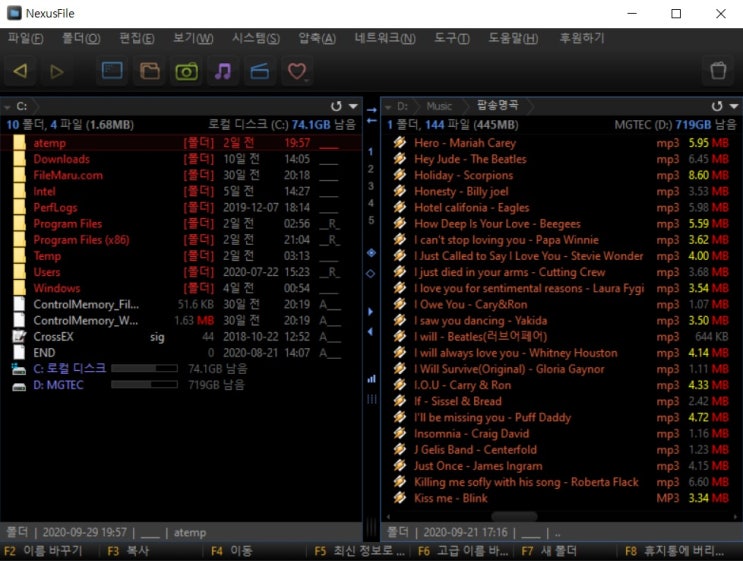Click the copy-to-right arrow in divider
This screenshot has width=743, height=561.
(x=372, y=109)
